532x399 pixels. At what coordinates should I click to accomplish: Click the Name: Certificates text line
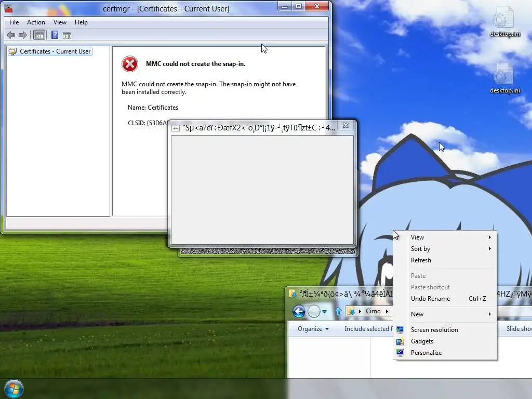click(153, 108)
